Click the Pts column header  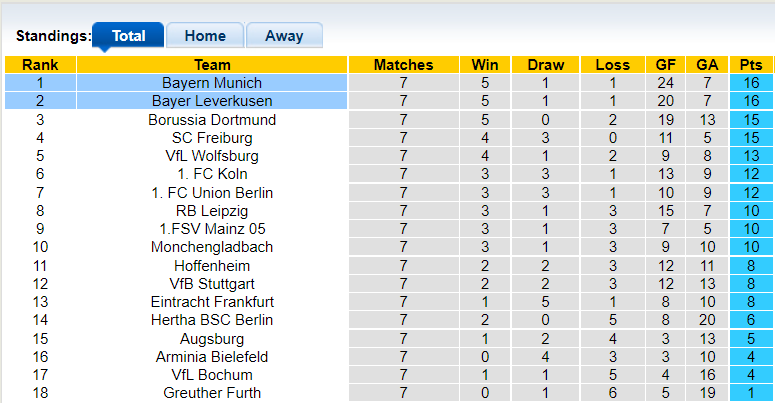[751, 65]
